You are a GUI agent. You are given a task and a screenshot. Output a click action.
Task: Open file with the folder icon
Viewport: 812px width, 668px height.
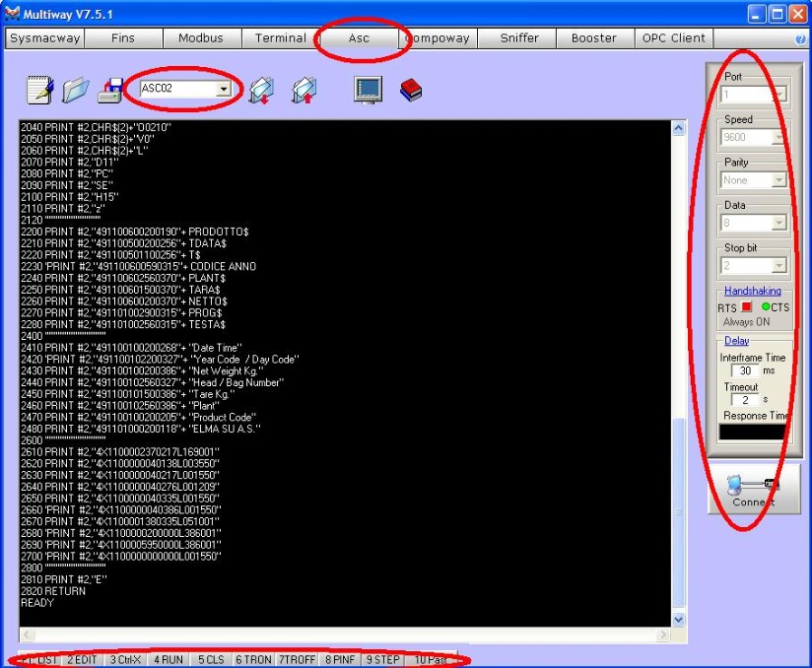(x=75, y=91)
